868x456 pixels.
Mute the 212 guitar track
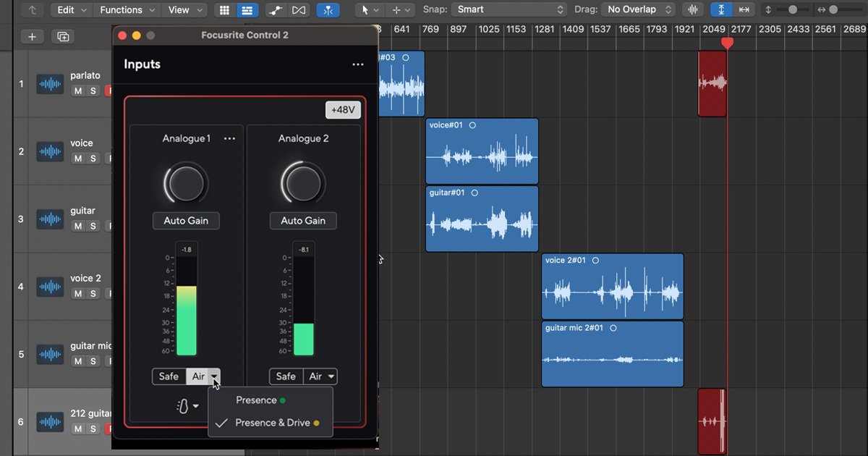78,428
